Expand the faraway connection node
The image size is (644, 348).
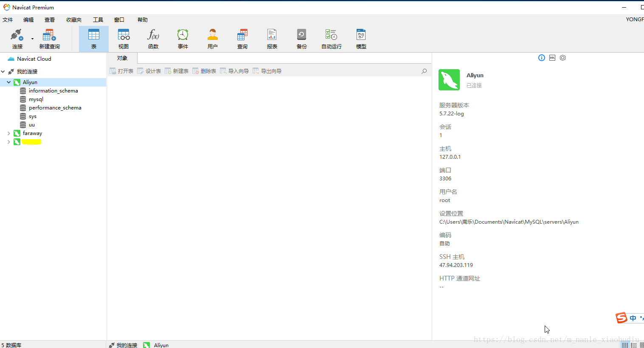[x=9, y=133]
